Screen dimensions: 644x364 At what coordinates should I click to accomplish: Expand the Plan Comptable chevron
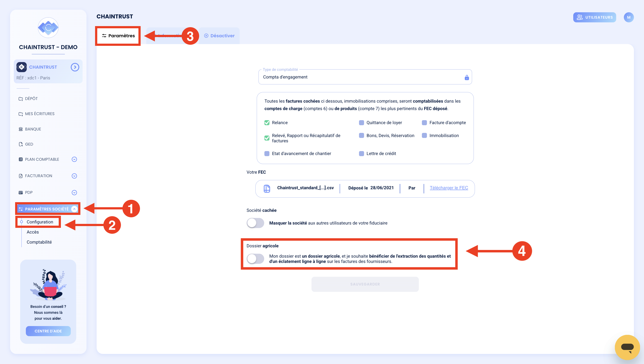point(74,159)
